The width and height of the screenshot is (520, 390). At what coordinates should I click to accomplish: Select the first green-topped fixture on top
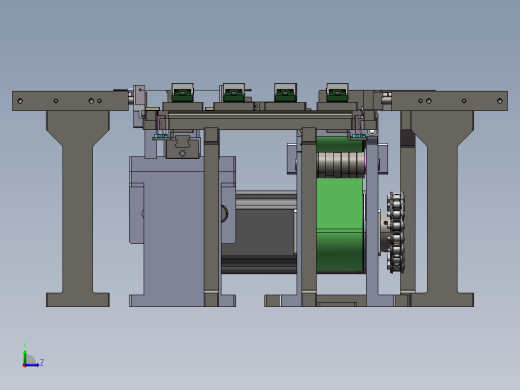coord(182,93)
